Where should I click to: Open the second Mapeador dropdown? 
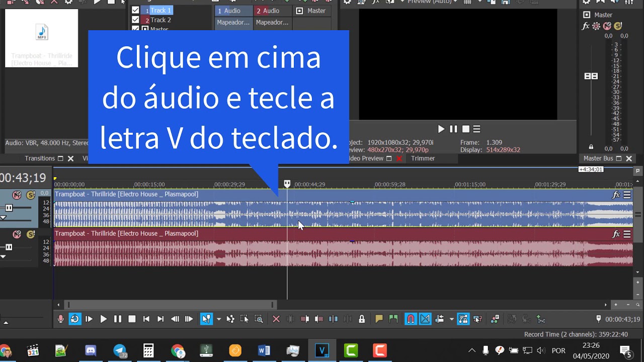tap(272, 22)
